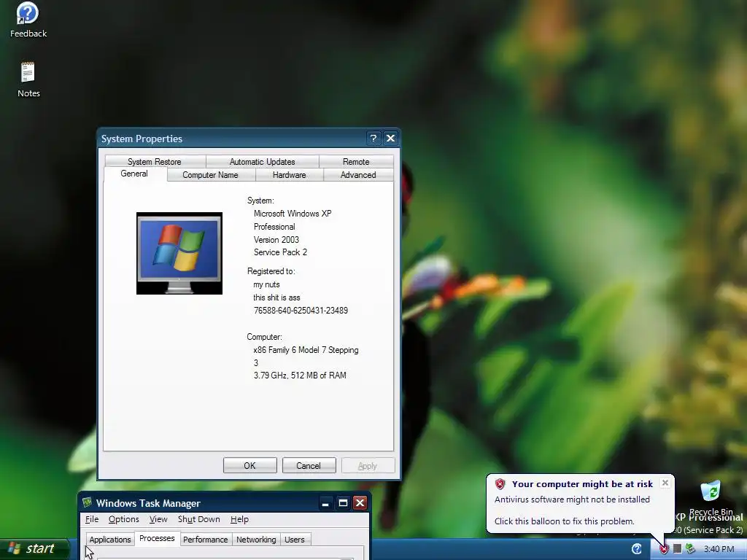Screen dimensions: 747x560
Task: Click the System Properties help question mark
Action: click(373, 138)
